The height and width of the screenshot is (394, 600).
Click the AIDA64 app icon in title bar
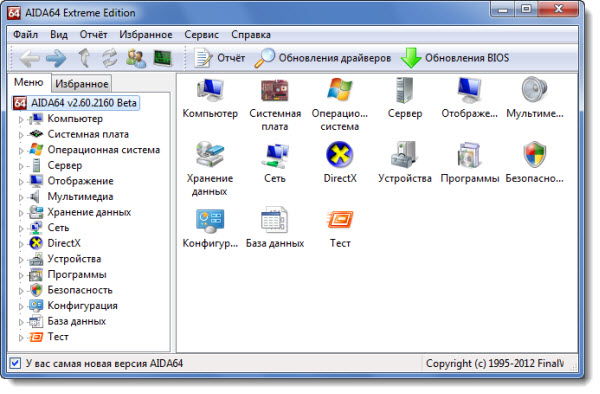click(x=14, y=13)
